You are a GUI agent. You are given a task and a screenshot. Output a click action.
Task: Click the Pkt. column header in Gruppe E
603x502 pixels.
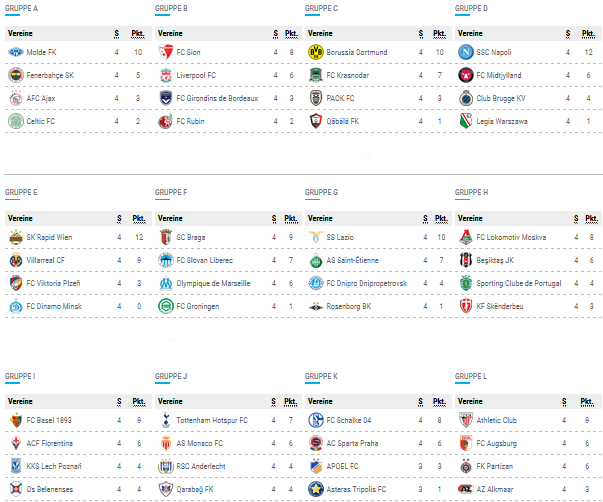tap(138, 217)
